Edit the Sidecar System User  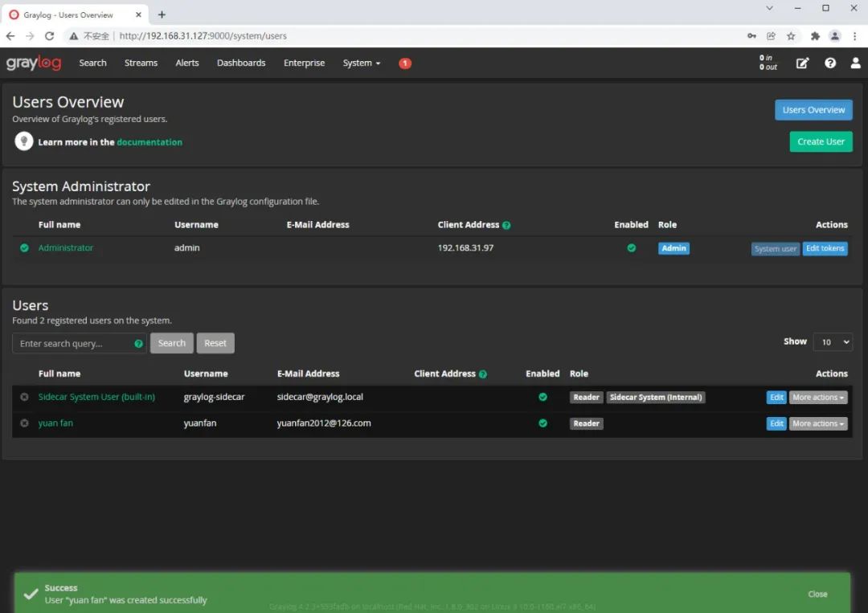coord(776,397)
